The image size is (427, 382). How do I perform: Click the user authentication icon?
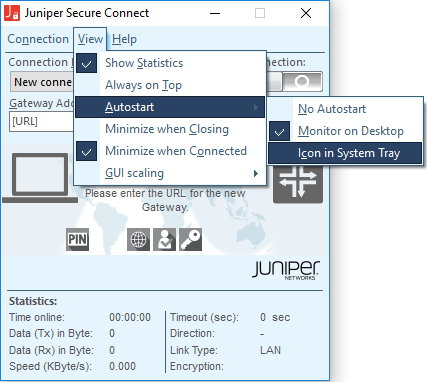tap(164, 239)
